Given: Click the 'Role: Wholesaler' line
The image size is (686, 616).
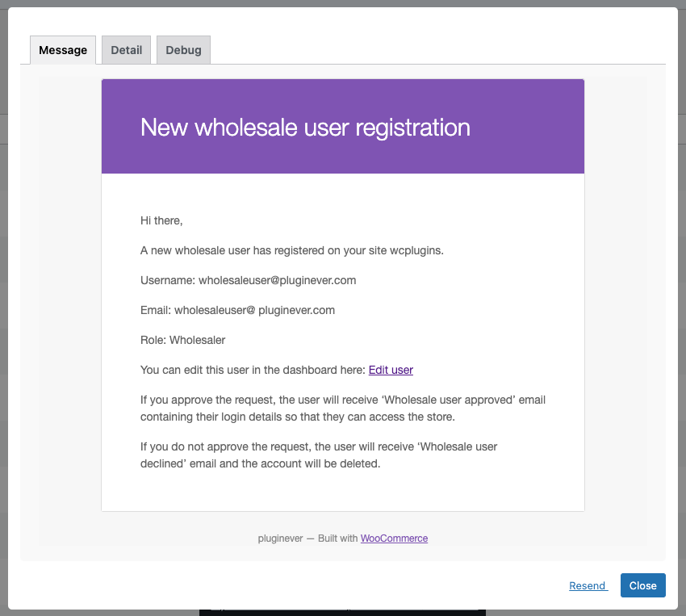Looking at the screenshot, I should (x=183, y=341).
